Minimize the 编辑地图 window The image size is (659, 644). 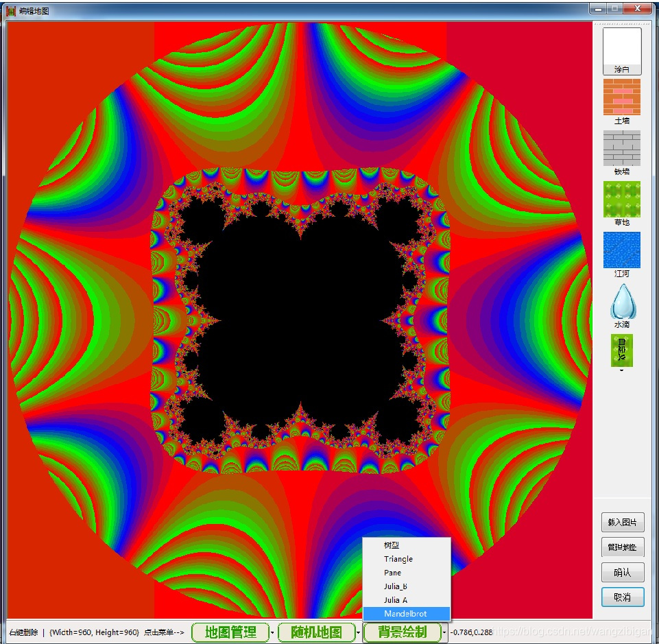coord(598,8)
